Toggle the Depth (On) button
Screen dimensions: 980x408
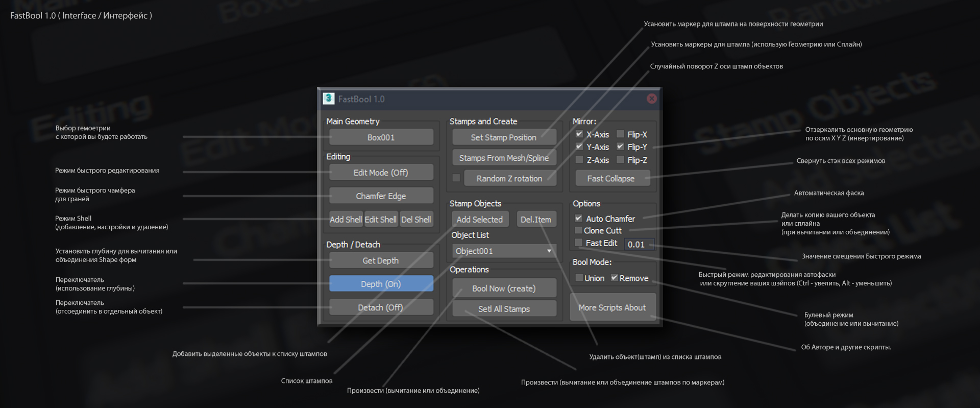tap(381, 283)
